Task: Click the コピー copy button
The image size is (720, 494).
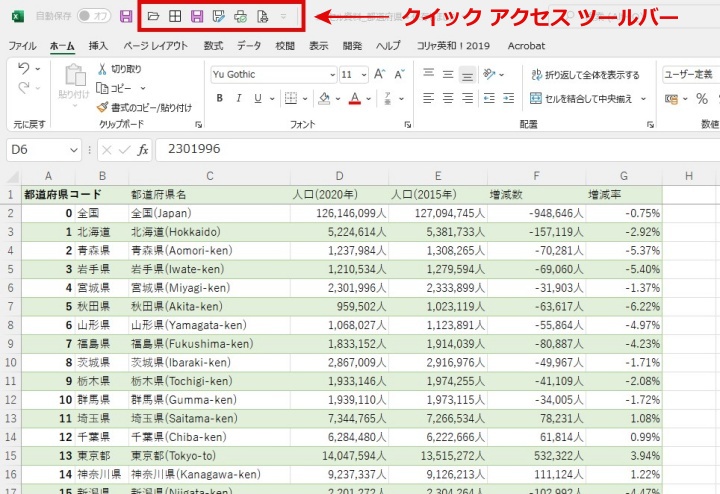Action: [114, 88]
